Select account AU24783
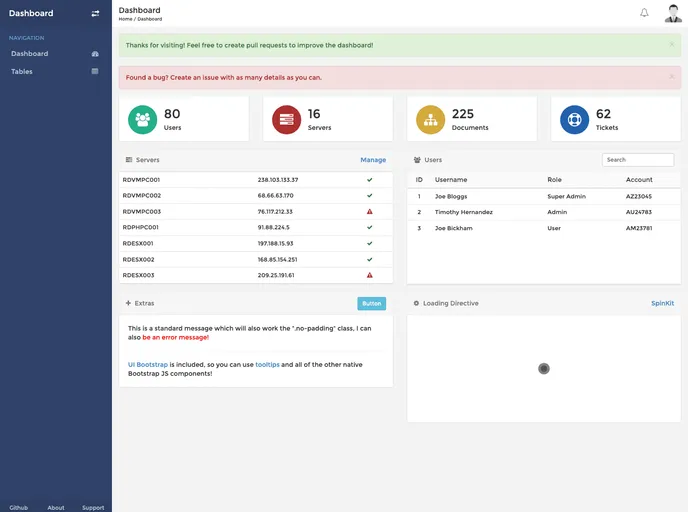The width and height of the screenshot is (688, 512). (x=639, y=212)
